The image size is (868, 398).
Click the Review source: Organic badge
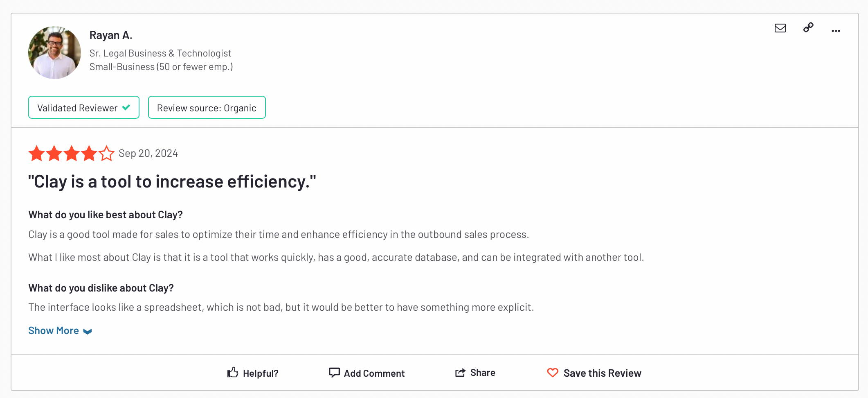(x=207, y=107)
